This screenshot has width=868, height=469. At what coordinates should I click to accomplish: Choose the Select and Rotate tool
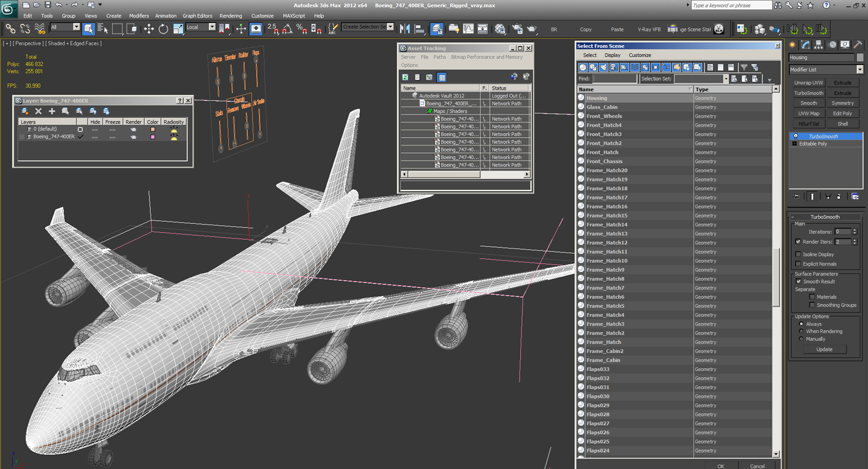click(163, 28)
